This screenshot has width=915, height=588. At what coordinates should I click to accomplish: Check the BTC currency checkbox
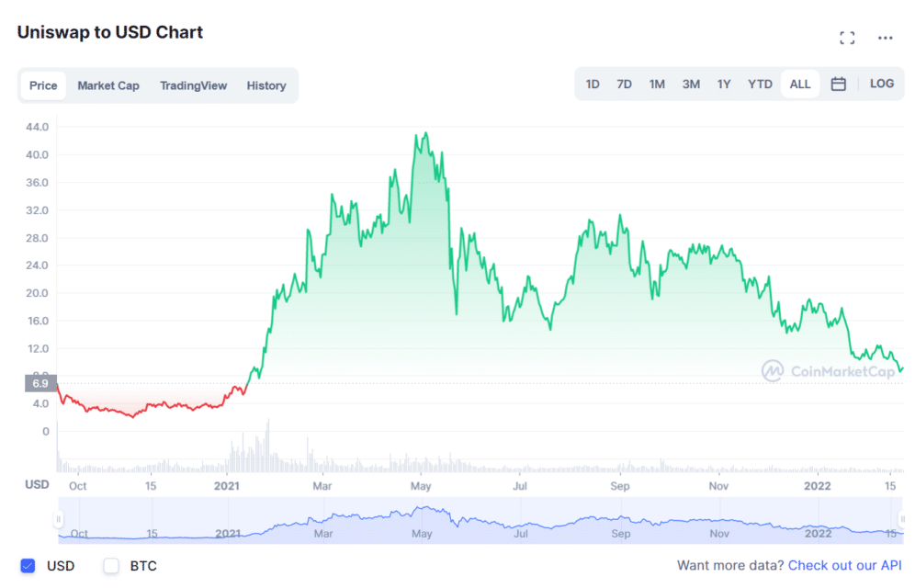tap(111, 565)
